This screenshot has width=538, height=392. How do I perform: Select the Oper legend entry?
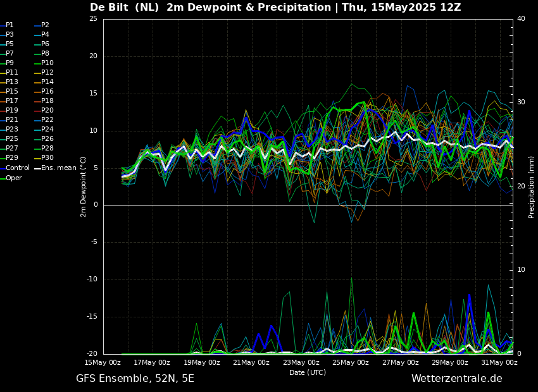coord(14,178)
